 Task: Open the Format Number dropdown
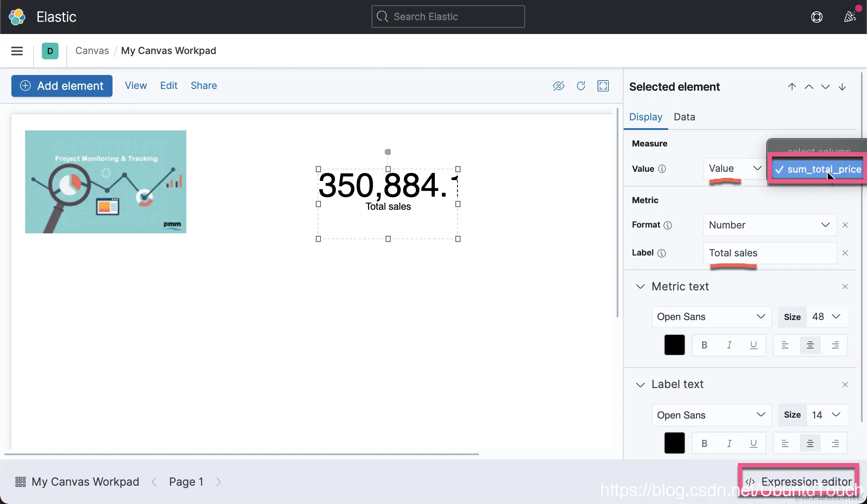[x=769, y=225]
